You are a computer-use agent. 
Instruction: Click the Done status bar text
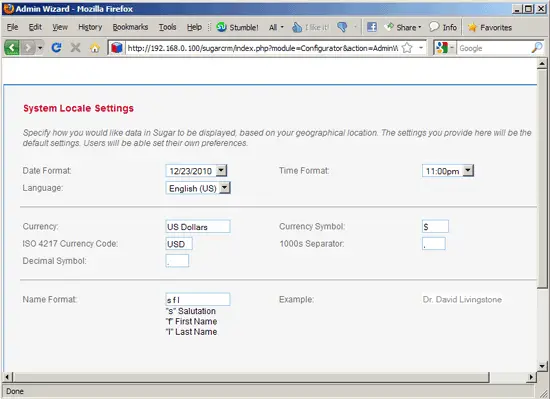tap(15, 391)
